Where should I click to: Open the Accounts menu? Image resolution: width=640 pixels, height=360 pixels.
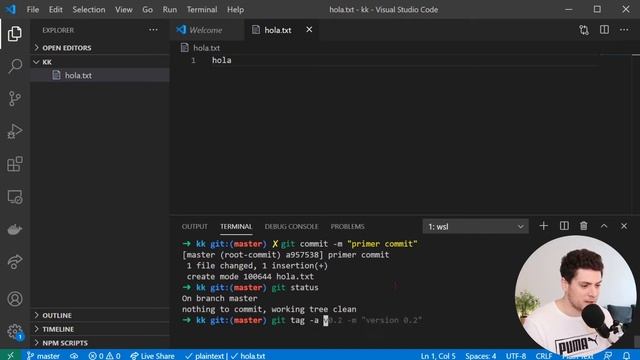(x=15, y=299)
